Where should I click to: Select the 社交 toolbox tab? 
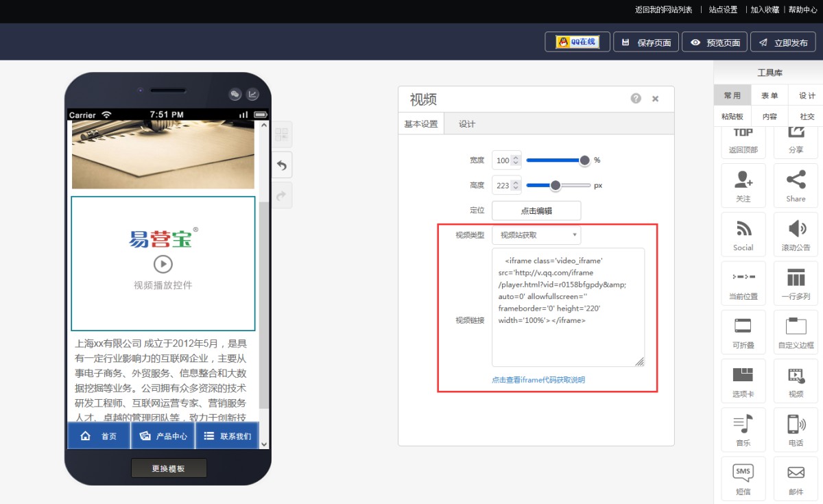807,117
